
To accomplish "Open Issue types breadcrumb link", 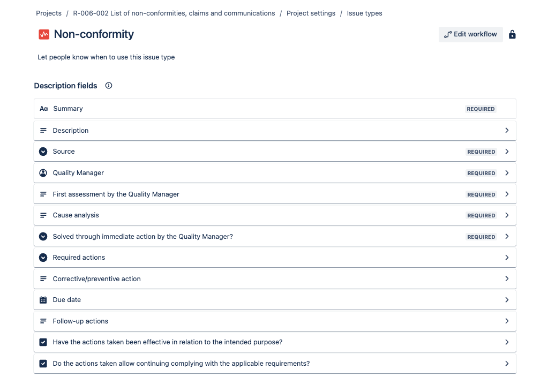I will [364, 13].
